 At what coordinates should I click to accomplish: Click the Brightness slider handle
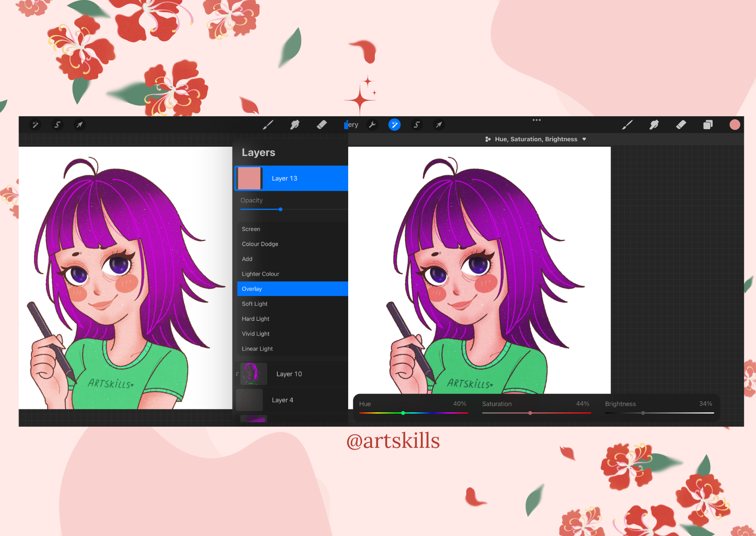pyautogui.click(x=643, y=413)
